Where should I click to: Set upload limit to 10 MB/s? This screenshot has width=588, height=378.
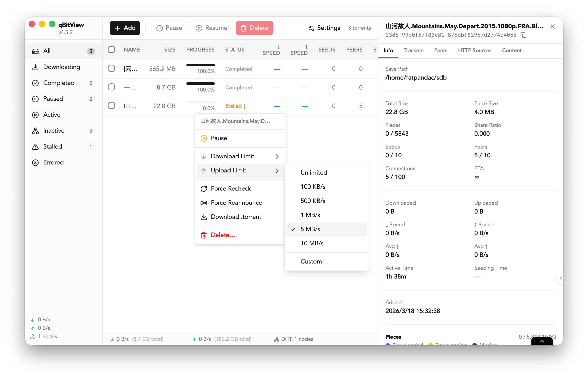pyautogui.click(x=327, y=243)
